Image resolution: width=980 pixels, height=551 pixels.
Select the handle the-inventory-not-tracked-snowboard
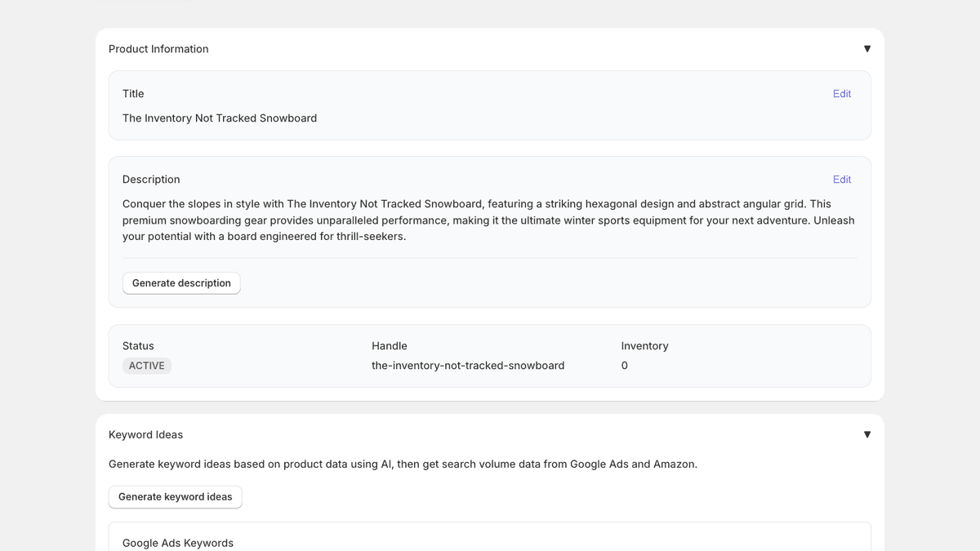(x=468, y=365)
